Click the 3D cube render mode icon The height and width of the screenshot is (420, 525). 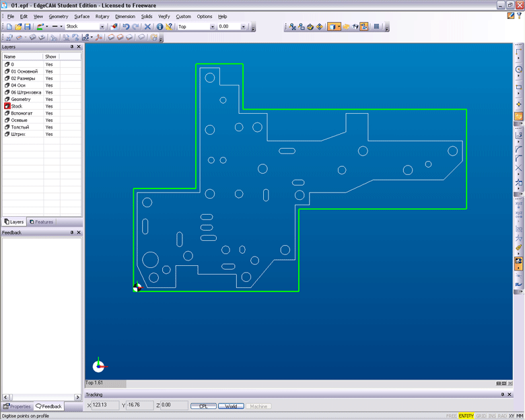coord(332,26)
